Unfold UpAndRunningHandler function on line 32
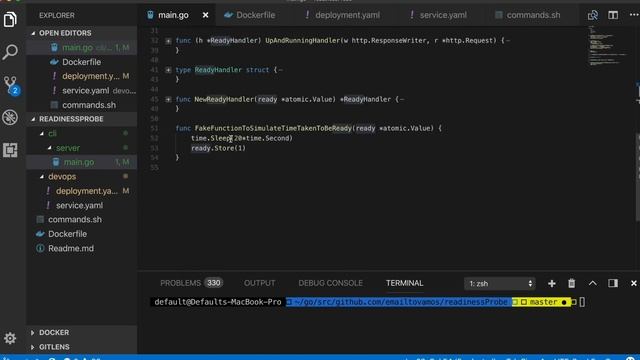 [168, 40]
